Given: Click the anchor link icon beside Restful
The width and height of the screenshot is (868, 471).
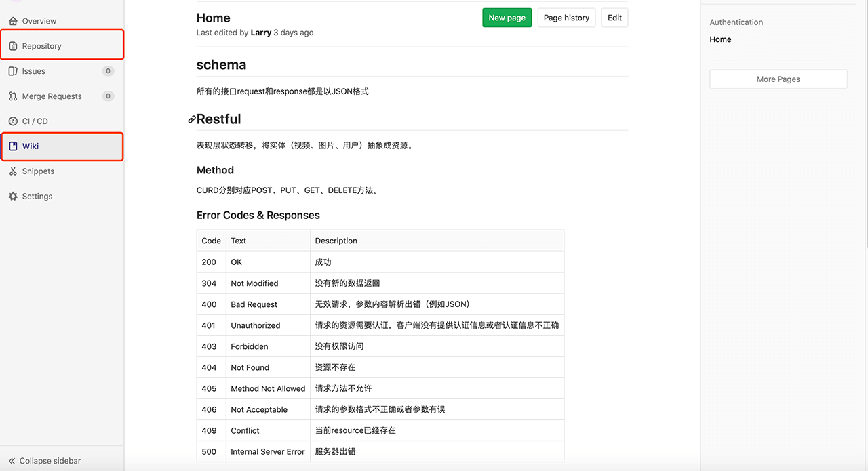Looking at the screenshot, I should (192, 119).
